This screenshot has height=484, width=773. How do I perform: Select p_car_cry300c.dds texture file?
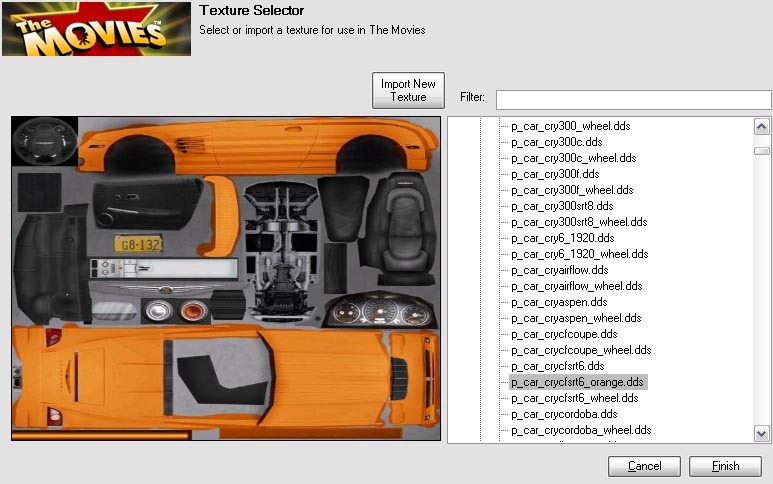coord(552,142)
